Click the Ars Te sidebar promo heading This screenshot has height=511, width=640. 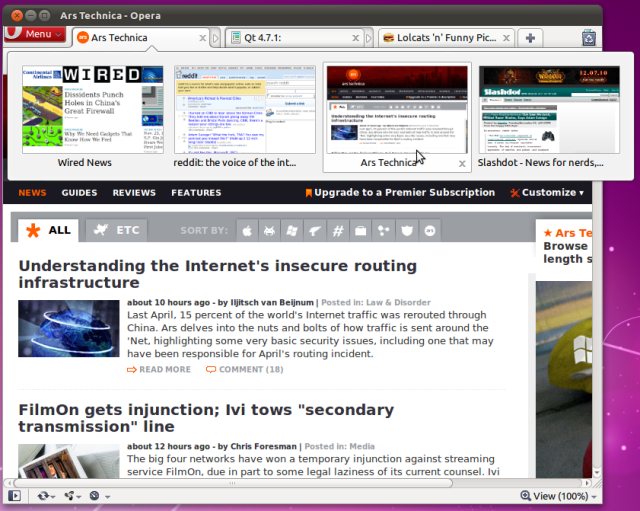point(568,233)
